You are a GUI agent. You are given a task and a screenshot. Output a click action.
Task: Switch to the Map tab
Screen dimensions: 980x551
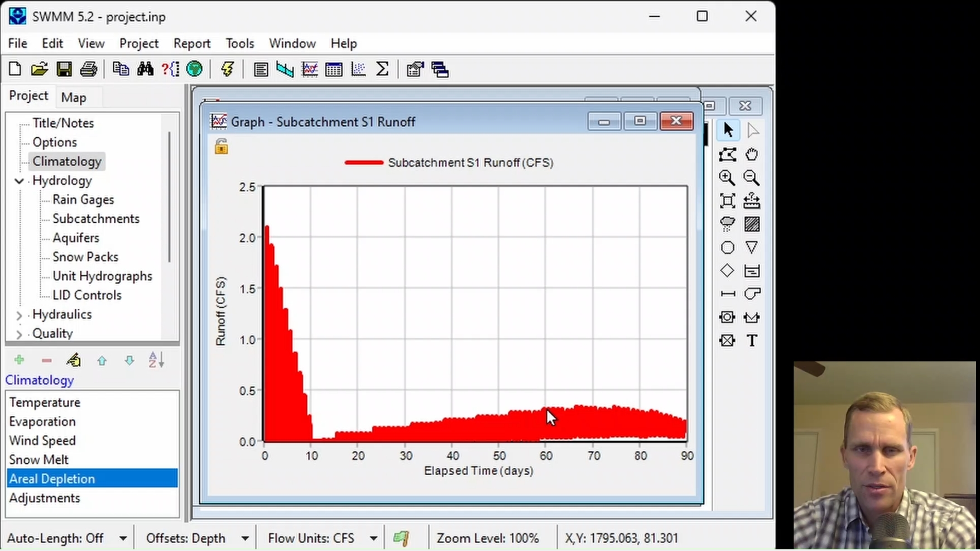(74, 98)
